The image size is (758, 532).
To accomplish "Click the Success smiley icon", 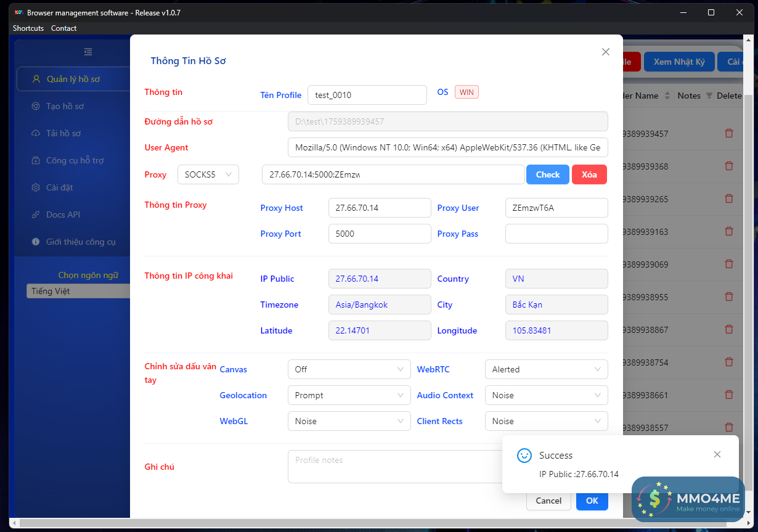I will 524,455.
